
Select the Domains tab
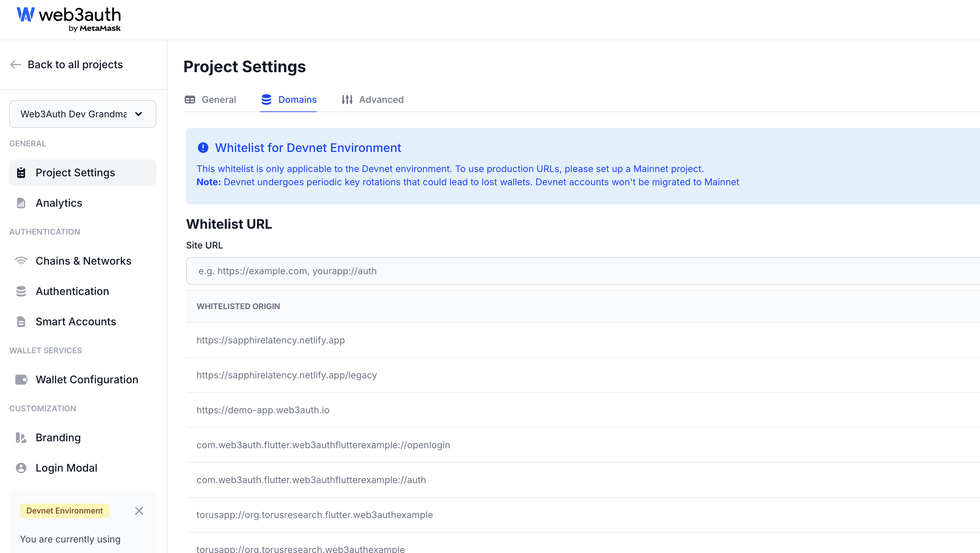point(289,100)
